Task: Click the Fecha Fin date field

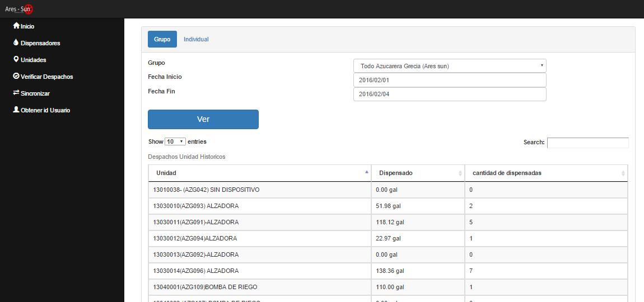Action: coord(450,94)
